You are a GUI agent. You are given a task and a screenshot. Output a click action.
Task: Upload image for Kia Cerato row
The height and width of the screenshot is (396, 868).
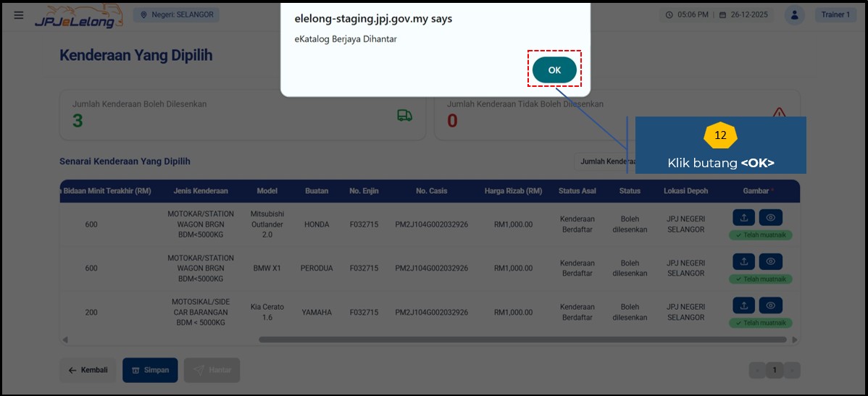point(744,306)
